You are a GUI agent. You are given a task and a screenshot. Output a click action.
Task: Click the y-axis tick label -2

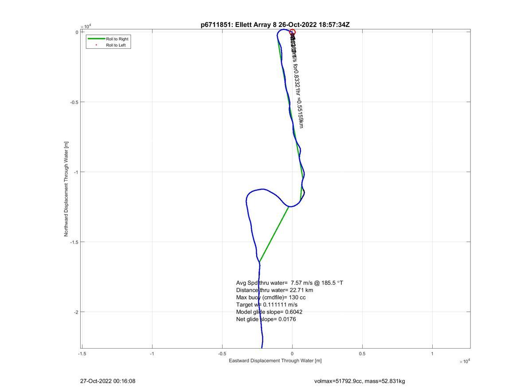point(76,312)
